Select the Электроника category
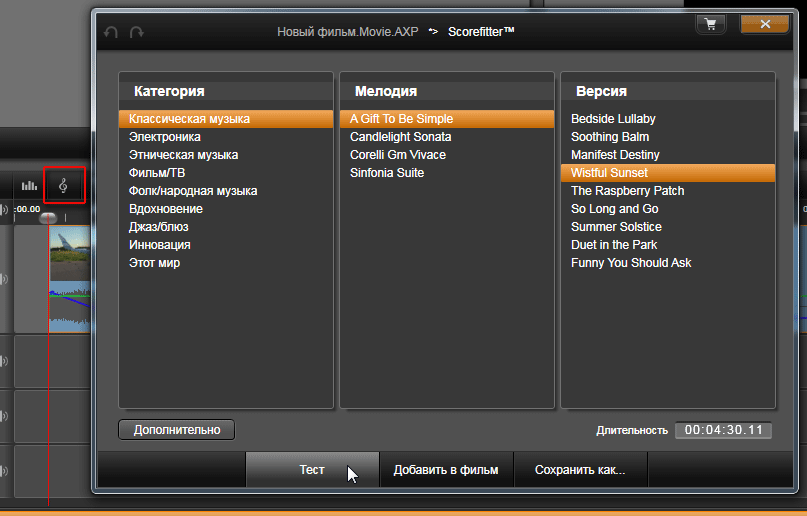 tap(165, 137)
